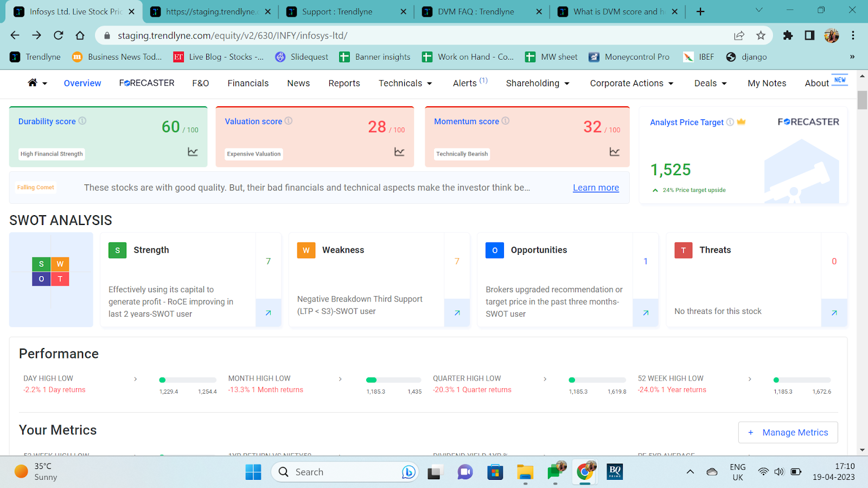Open Moneycontrol Pro bookmark
868x488 pixels.
point(629,56)
